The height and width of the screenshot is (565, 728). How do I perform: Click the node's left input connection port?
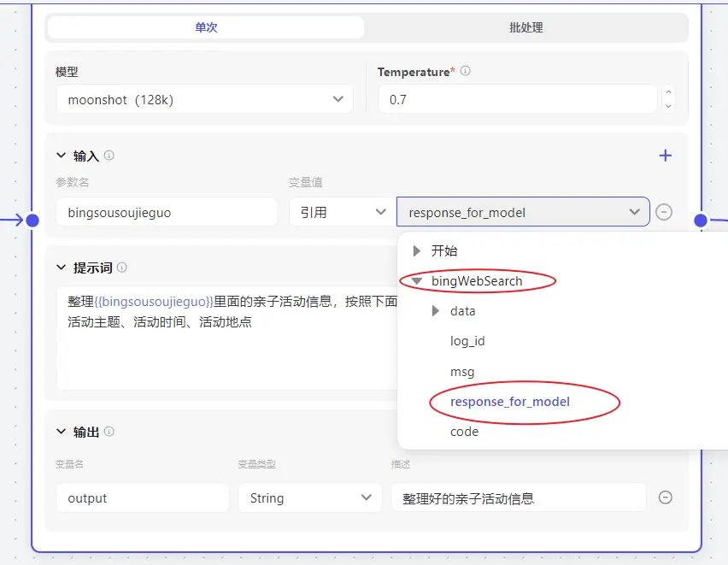[x=32, y=221]
